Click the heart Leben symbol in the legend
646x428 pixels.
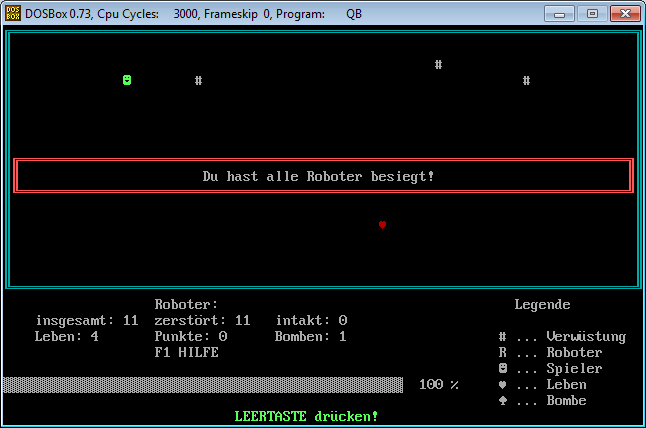pyautogui.click(x=502, y=384)
